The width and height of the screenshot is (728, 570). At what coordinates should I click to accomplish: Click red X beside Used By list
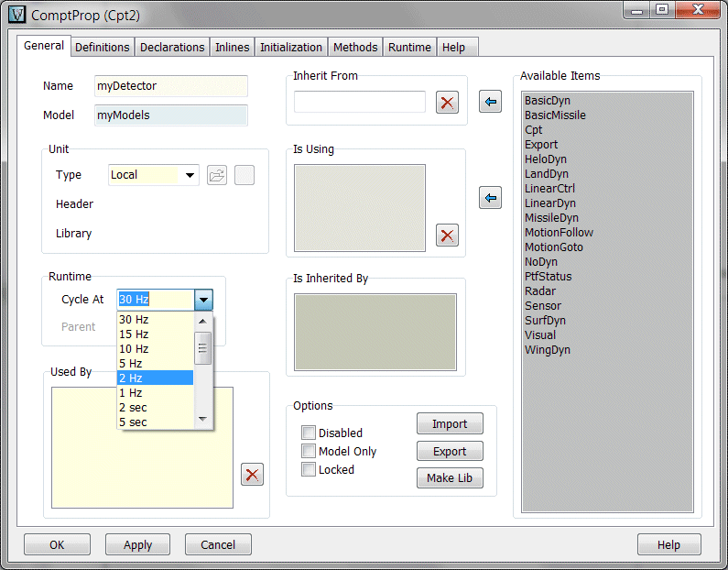pyautogui.click(x=253, y=474)
